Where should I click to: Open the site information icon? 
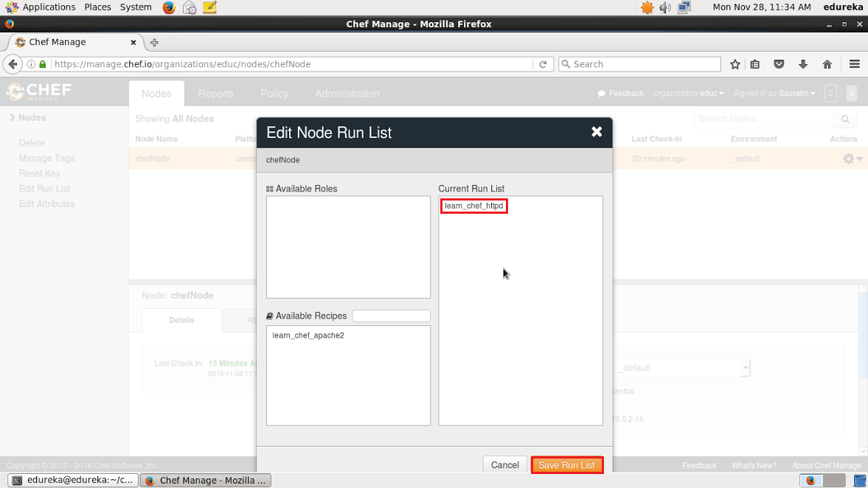[x=31, y=64]
